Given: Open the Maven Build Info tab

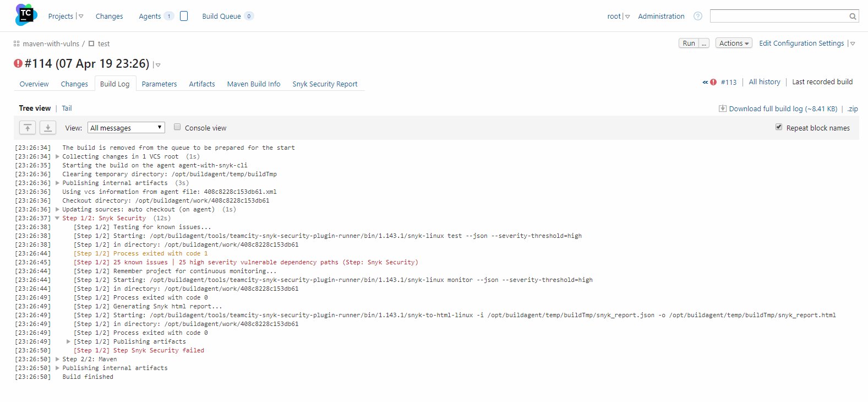Looking at the screenshot, I should tap(254, 84).
